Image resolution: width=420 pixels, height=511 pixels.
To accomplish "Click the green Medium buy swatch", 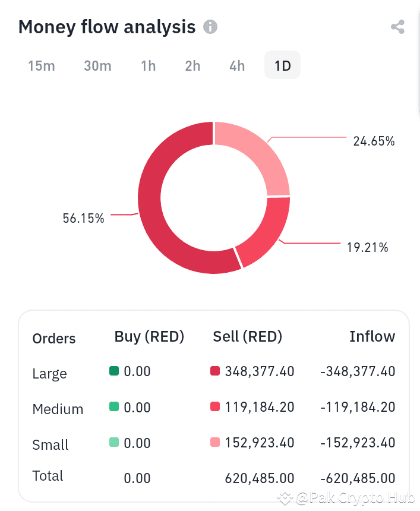I will [114, 407].
